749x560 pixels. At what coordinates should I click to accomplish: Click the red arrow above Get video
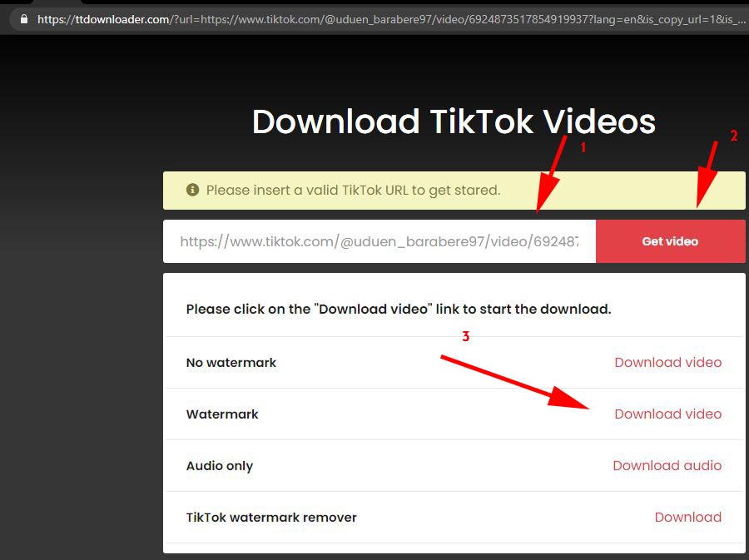pyautogui.click(x=707, y=174)
